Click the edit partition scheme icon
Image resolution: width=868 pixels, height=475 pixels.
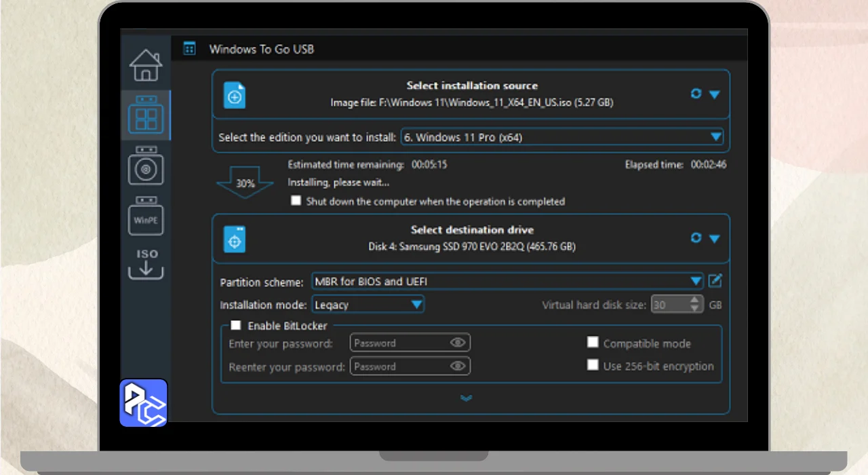[715, 281]
